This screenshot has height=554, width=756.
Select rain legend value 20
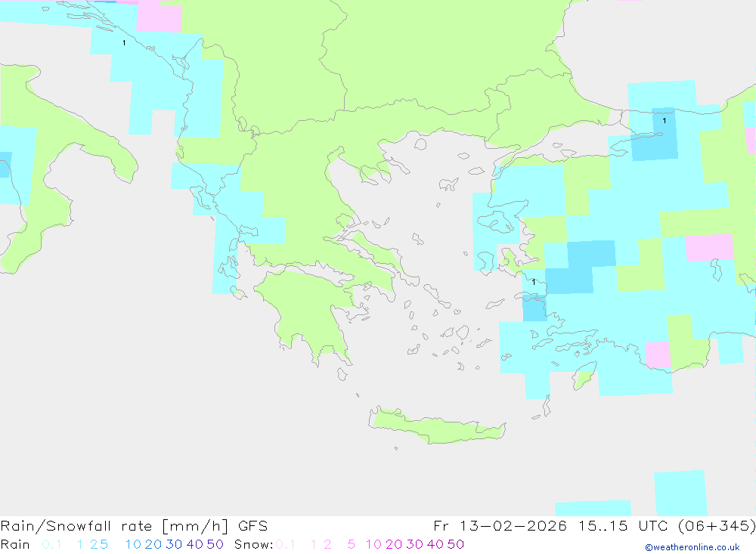coord(153,544)
